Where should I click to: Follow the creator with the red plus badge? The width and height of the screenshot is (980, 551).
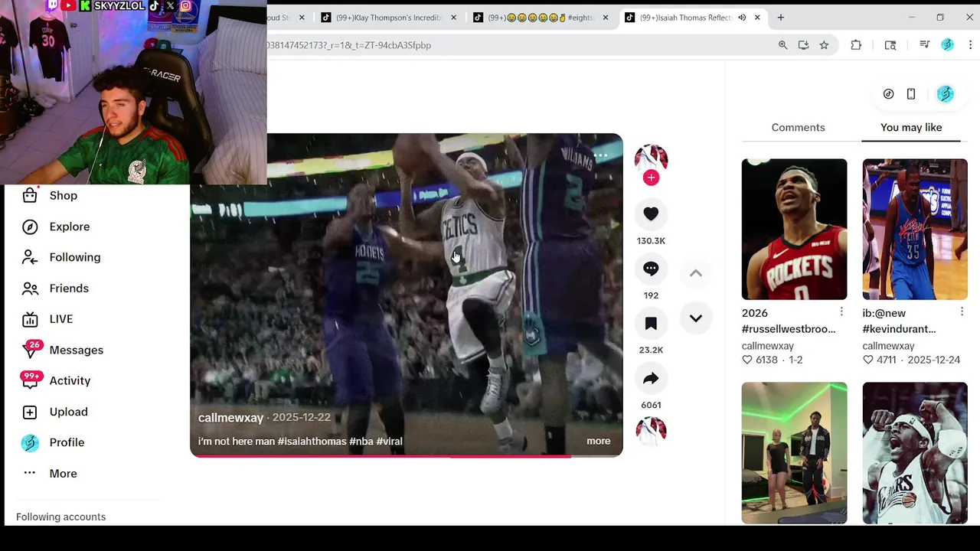click(x=651, y=178)
